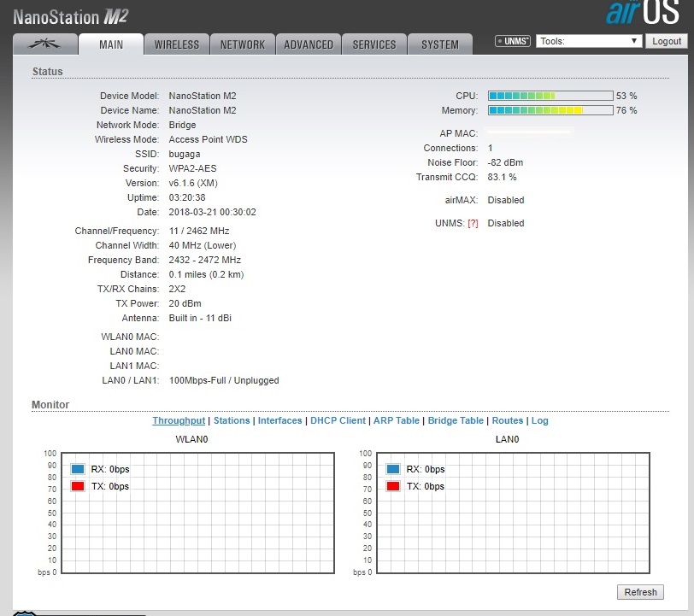
Task: Switch to the MAIN tab
Action: tap(111, 44)
